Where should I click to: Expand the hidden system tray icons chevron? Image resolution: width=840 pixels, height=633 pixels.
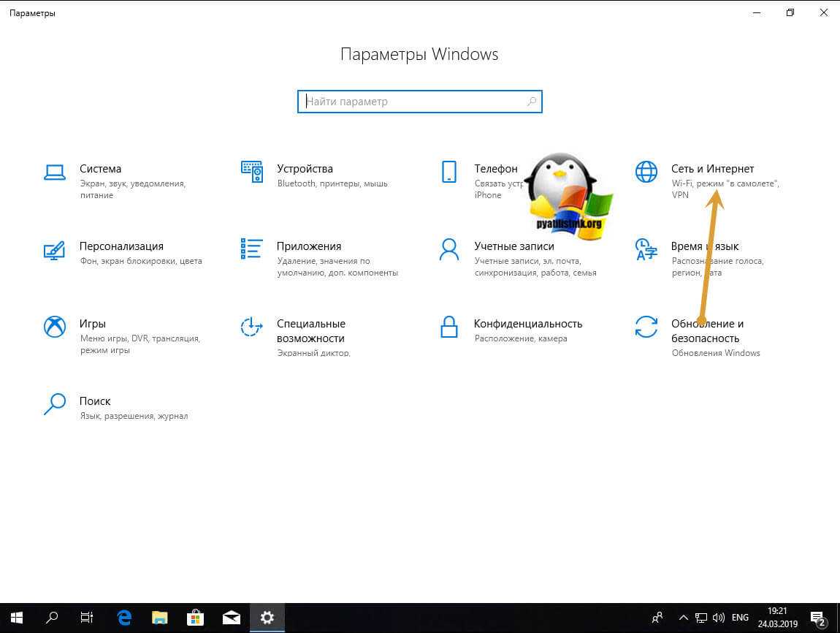(684, 618)
